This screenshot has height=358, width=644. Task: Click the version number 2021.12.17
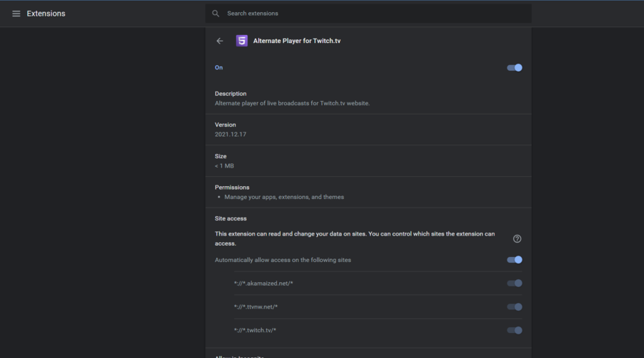(x=230, y=135)
